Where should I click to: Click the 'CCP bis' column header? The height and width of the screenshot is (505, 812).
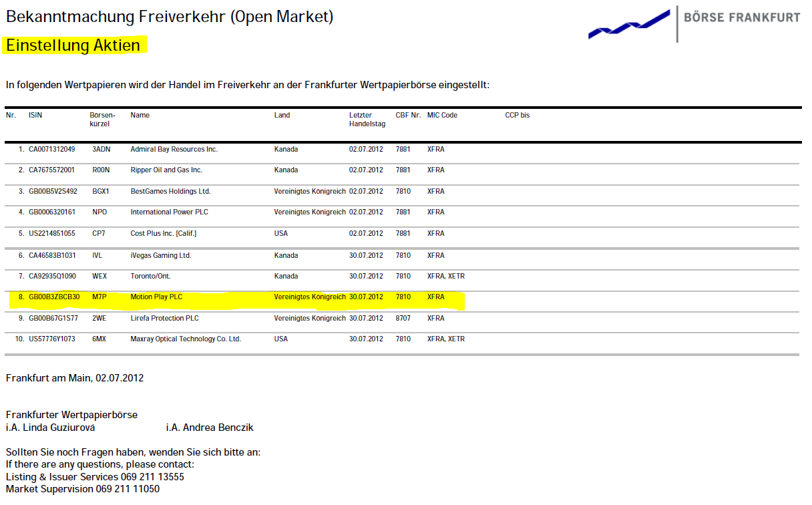pos(517,116)
